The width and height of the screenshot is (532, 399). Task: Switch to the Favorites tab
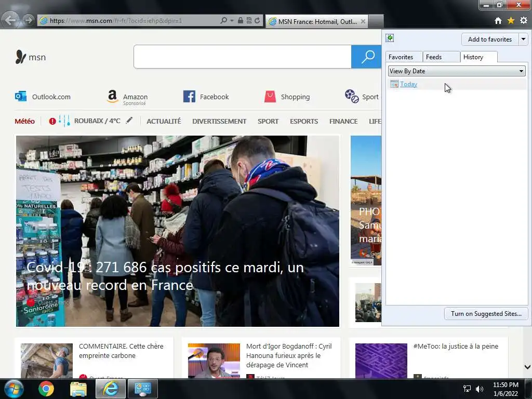point(404,57)
